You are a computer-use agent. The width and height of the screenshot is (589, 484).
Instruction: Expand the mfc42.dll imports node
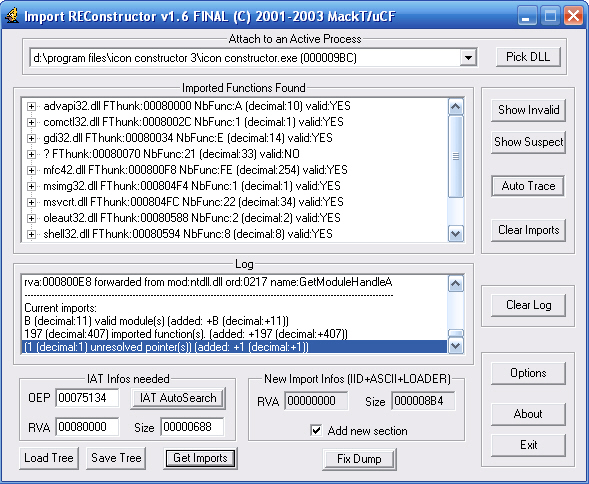(31, 170)
